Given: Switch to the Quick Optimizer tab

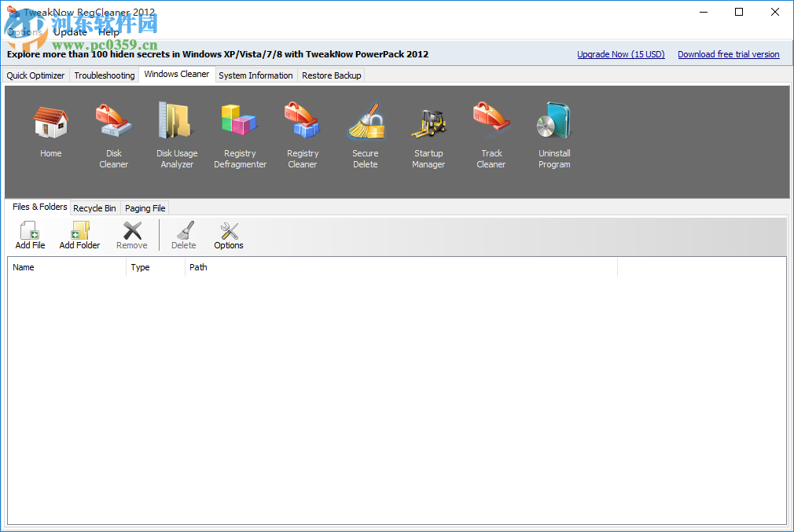Looking at the screenshot, I should pyautogui.click(x=35, y=75).
